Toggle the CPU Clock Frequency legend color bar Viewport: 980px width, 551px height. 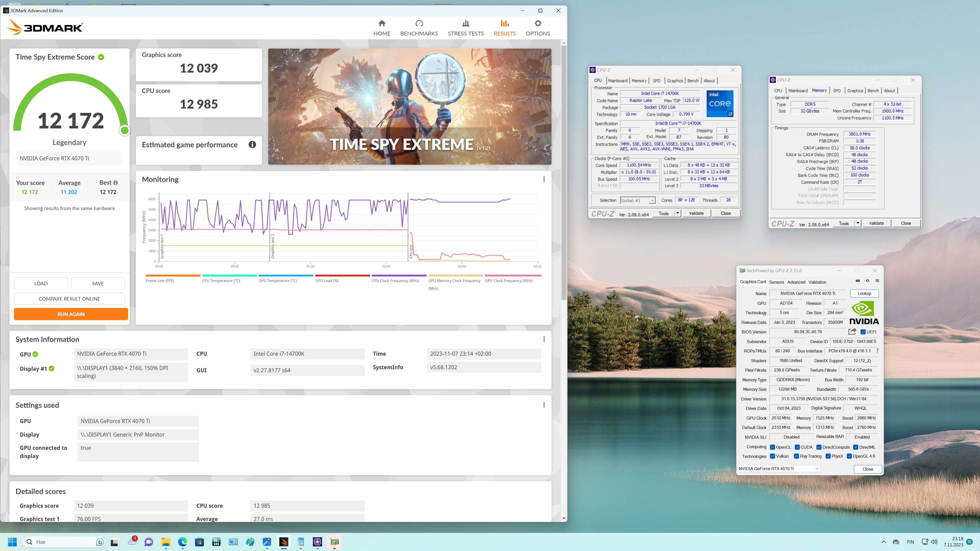[399, 276]
